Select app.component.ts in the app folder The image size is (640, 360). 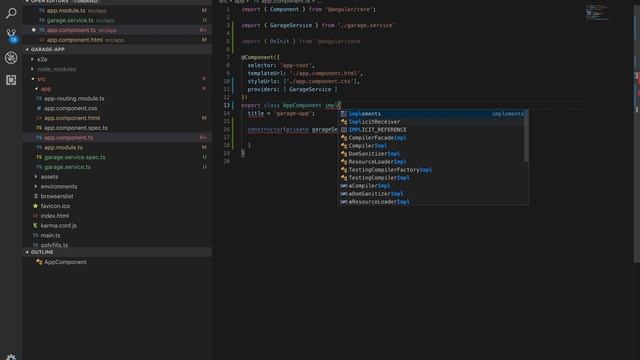click(x=117, y=138)
